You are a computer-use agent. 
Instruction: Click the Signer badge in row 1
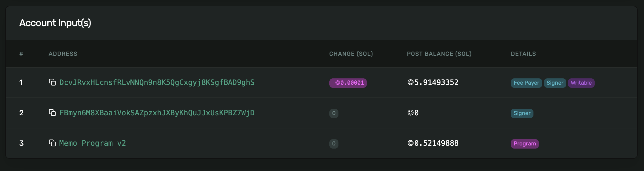555,83
